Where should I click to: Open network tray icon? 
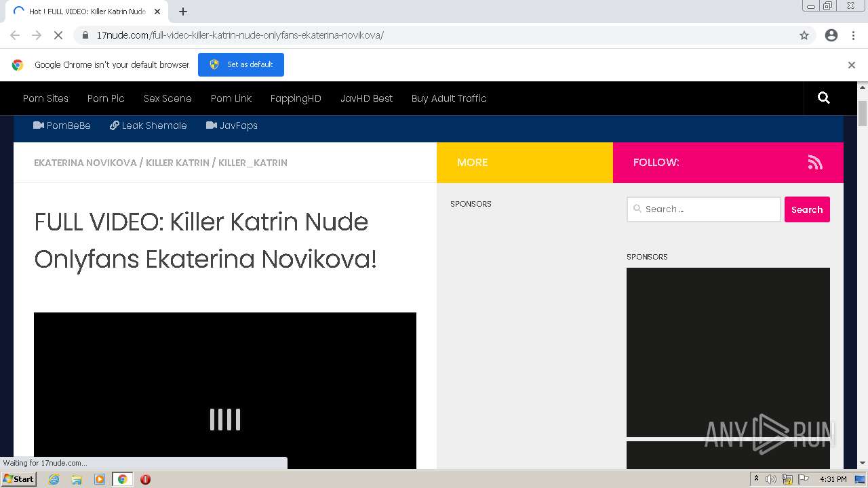pyautogui.click(x=787, y=479)
